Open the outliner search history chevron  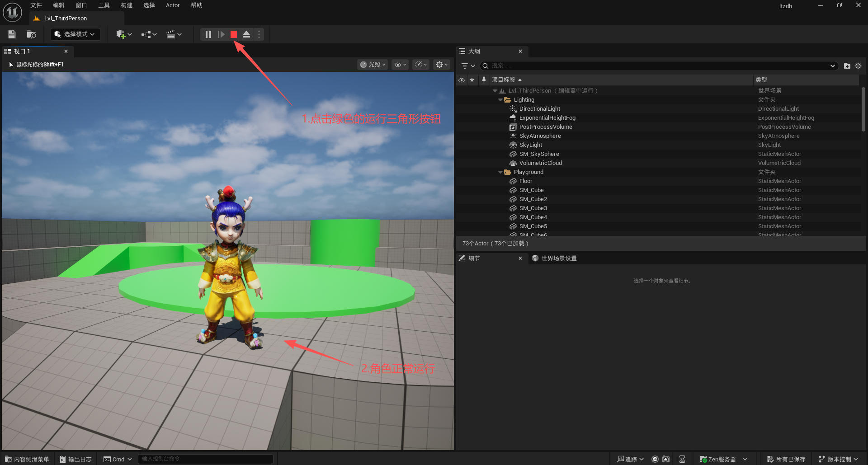click(833, 66)
